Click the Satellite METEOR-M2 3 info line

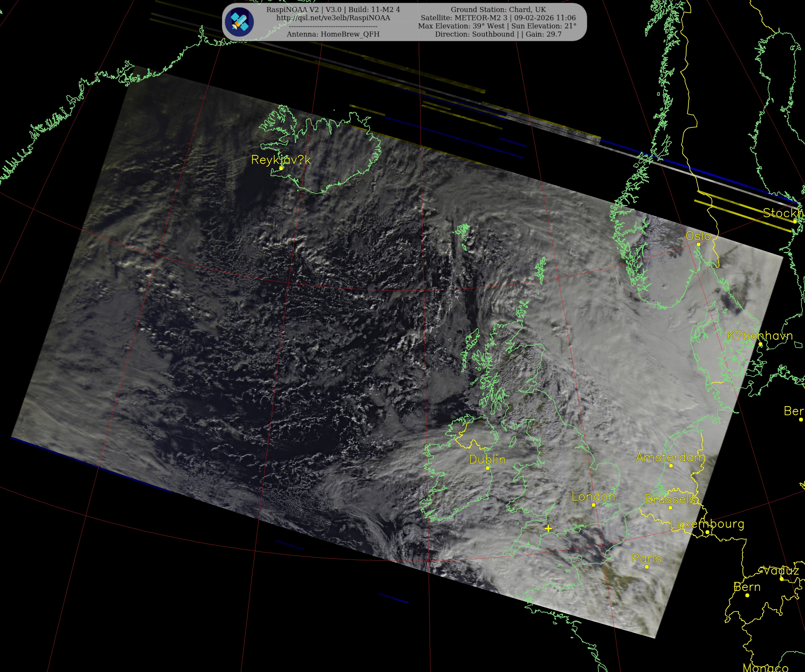pyautogui.click(x=498, y=18)
